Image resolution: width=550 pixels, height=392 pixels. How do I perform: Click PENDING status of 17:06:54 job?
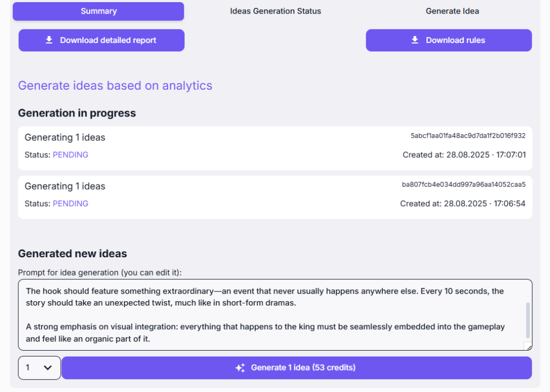click(x=70, y=204)
